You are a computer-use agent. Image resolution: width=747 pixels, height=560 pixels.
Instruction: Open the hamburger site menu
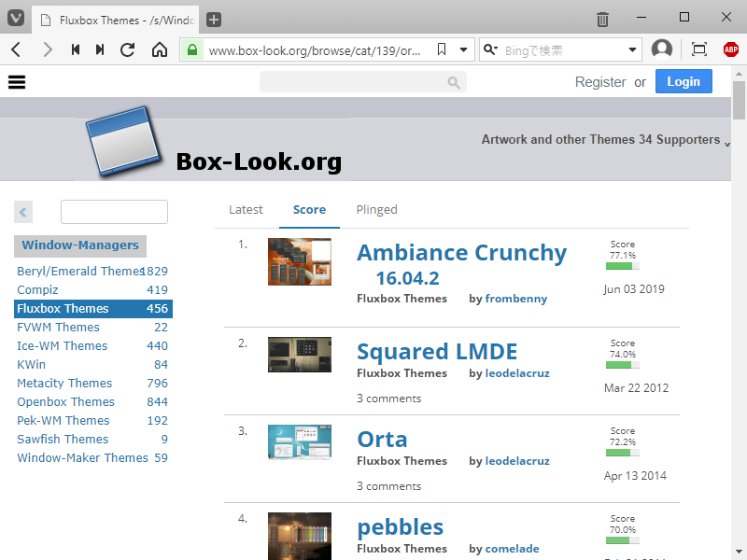(x=17, y=82)
